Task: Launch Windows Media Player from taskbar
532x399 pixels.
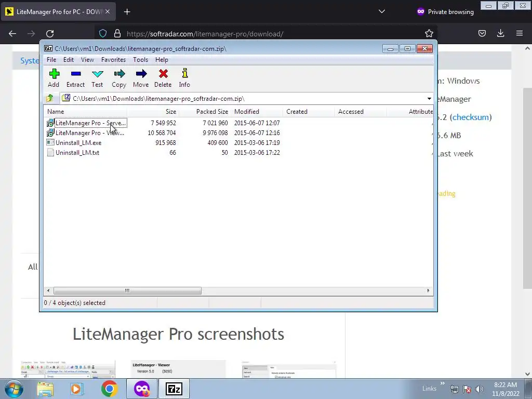Action: [x=77, y=389]
